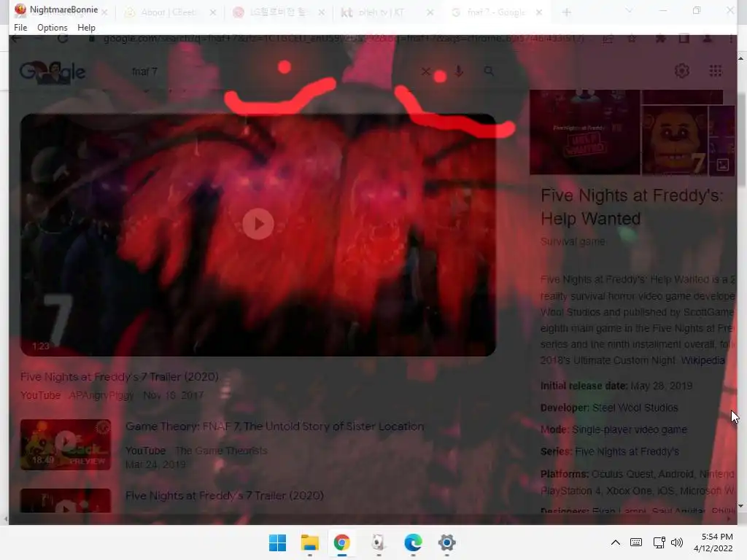Open Five Nights at Freddy's 7 Trailer title link
747x560 pixels.
tap(119, 377)
